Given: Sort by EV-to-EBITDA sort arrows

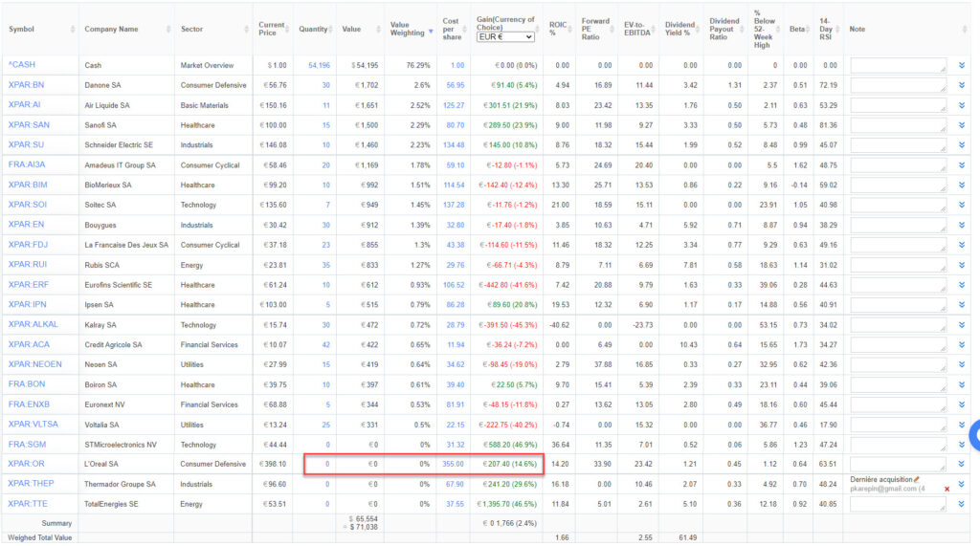Looking at the screenshot, I should 653,30.
